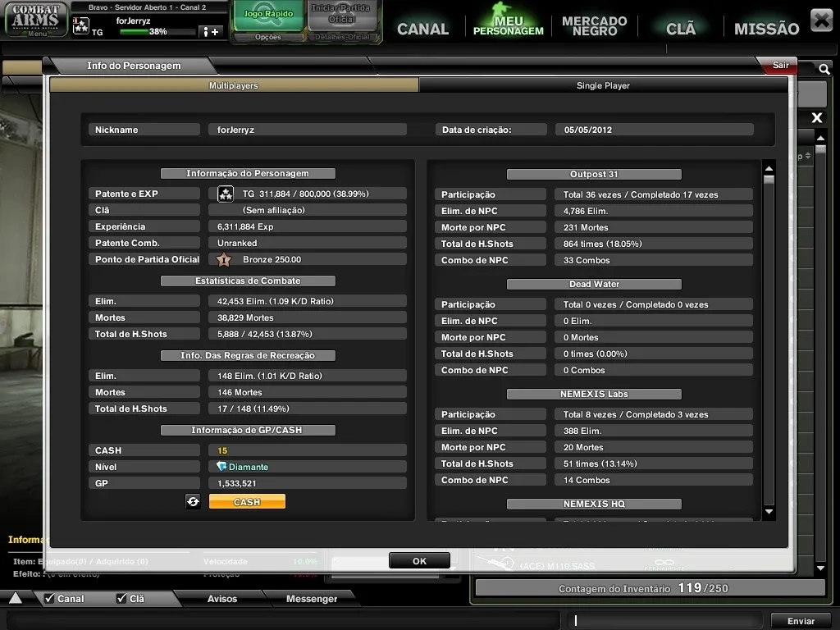
Task: Open the inventory sort dropdown arrows
Action: click(x=808, y=156)
